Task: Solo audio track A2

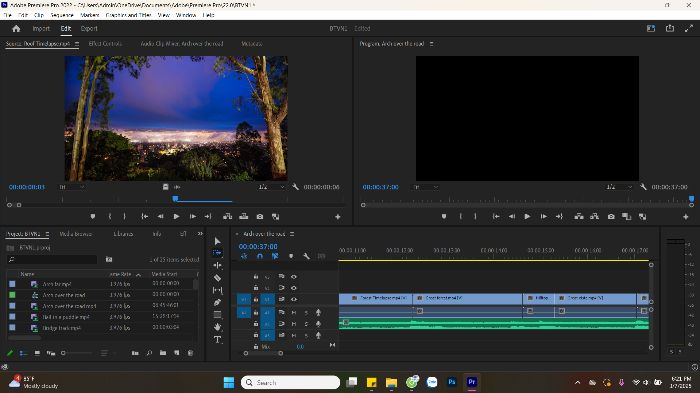Action: pos(306,324)
